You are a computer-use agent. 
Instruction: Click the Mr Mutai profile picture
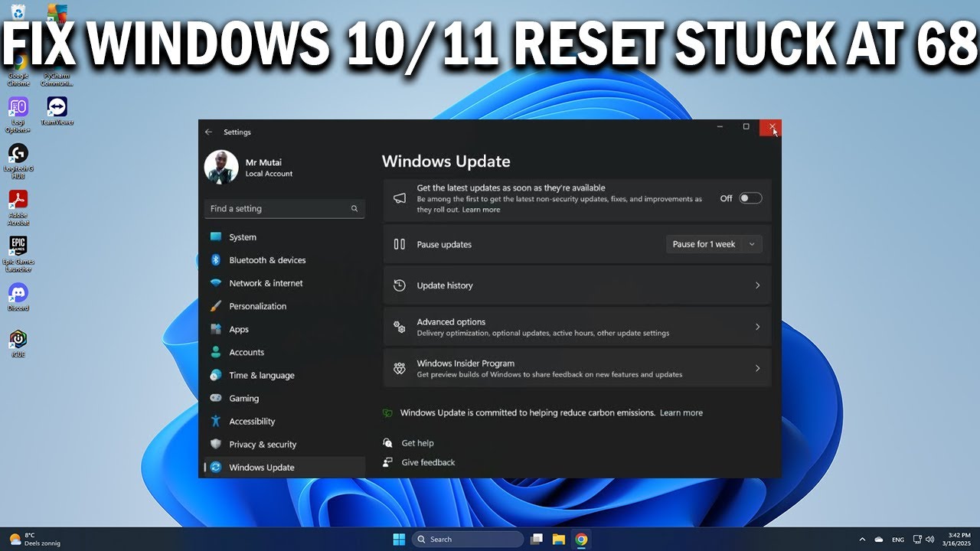pos(221,167)
